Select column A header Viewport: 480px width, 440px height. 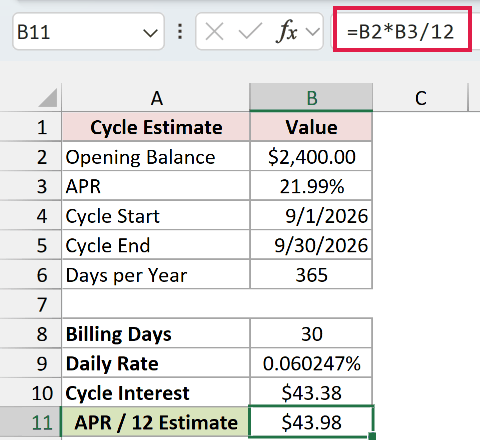tap(156, 98)
